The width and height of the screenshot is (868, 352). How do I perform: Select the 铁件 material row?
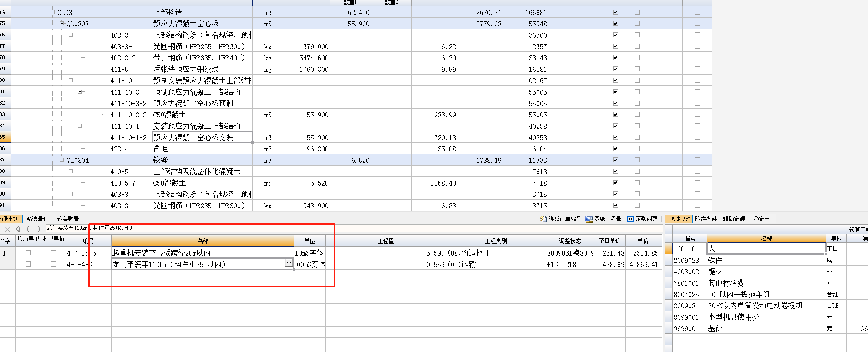click(766, 260)
